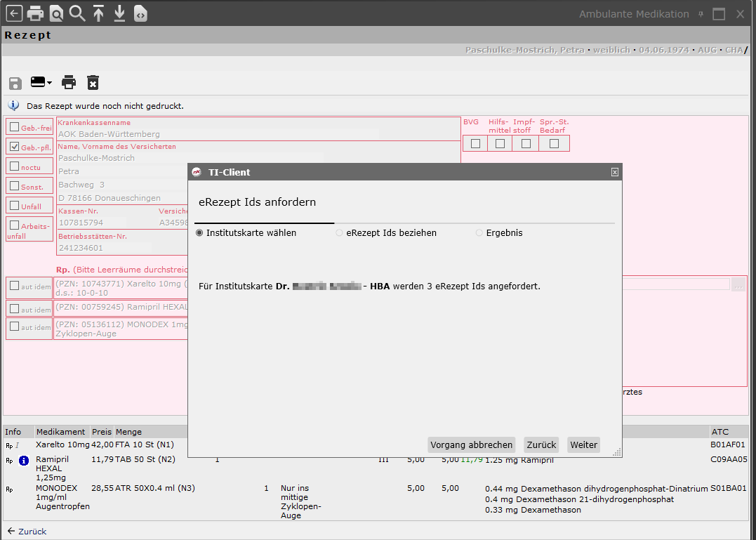This screenshot has width=756, height=540.
Task: Check the BVG checkbox
Action: pyautogui.click(x=475, y=143)
